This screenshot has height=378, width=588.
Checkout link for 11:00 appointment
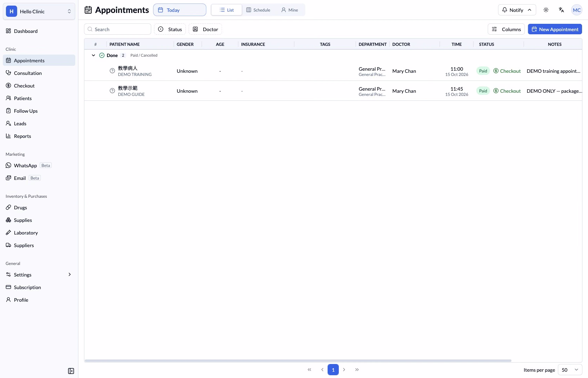(x=507, y=71)
